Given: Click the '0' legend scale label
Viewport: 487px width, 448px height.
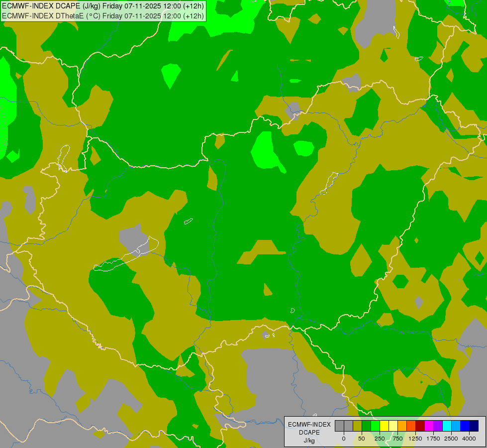Looking at the screenshot, I should tap(344, 439).
